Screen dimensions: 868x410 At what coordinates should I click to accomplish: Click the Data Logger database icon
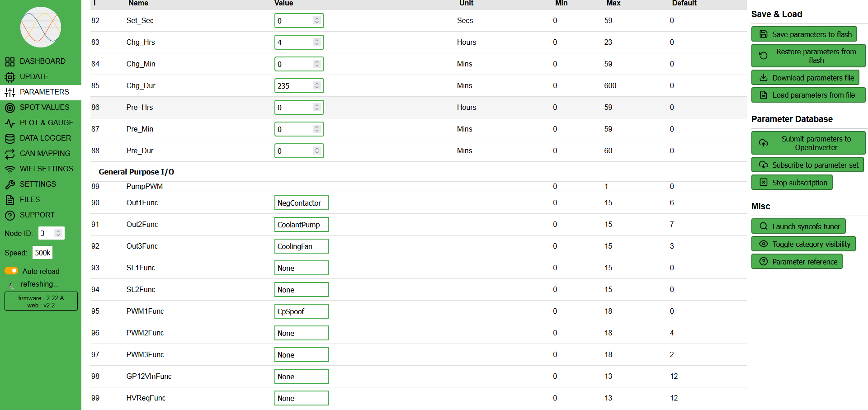10,138
